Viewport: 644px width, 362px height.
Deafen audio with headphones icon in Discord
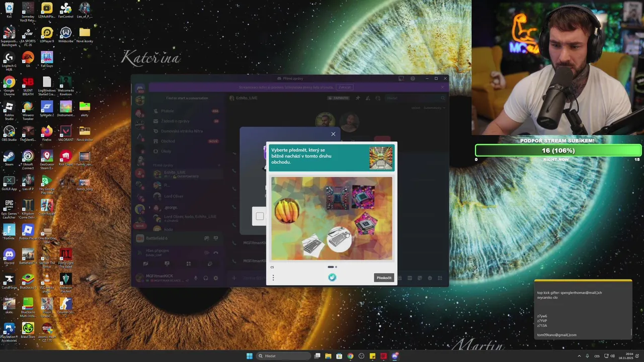[x=206, y=278]
